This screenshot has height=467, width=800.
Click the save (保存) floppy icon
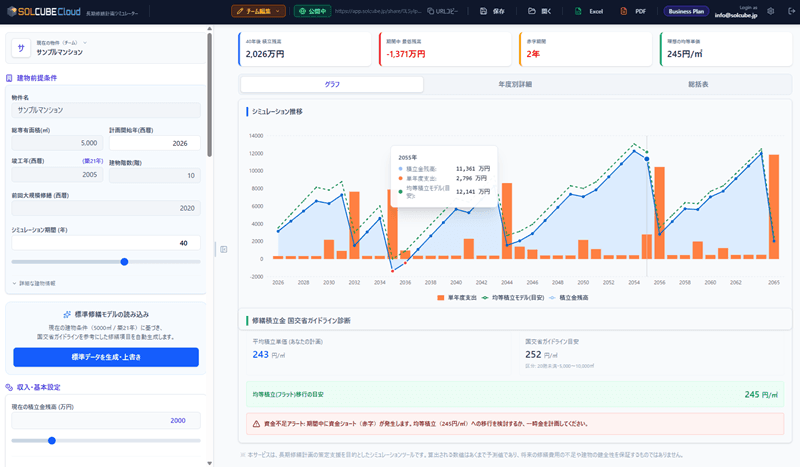click(484, 11)
